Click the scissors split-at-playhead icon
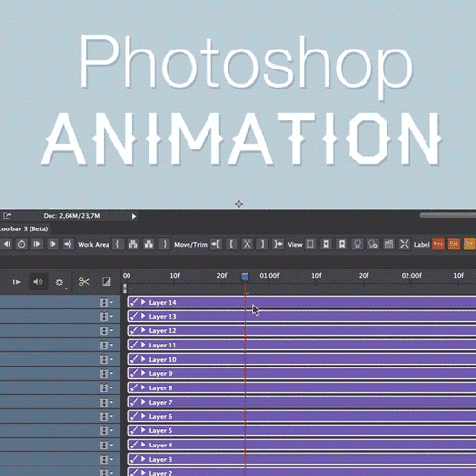476x476 pixels. [x=84, y=282]
